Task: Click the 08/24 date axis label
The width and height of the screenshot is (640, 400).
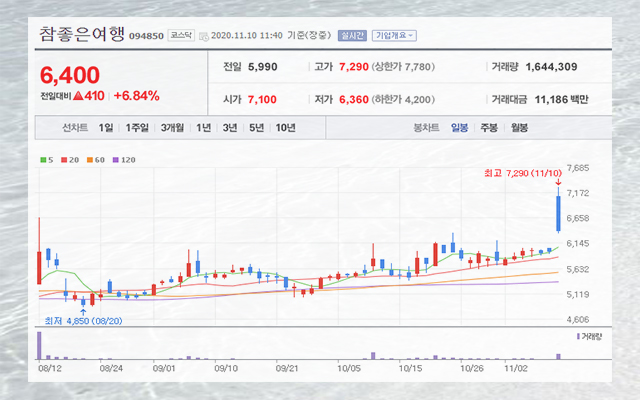Action: [x=111, y=369]
